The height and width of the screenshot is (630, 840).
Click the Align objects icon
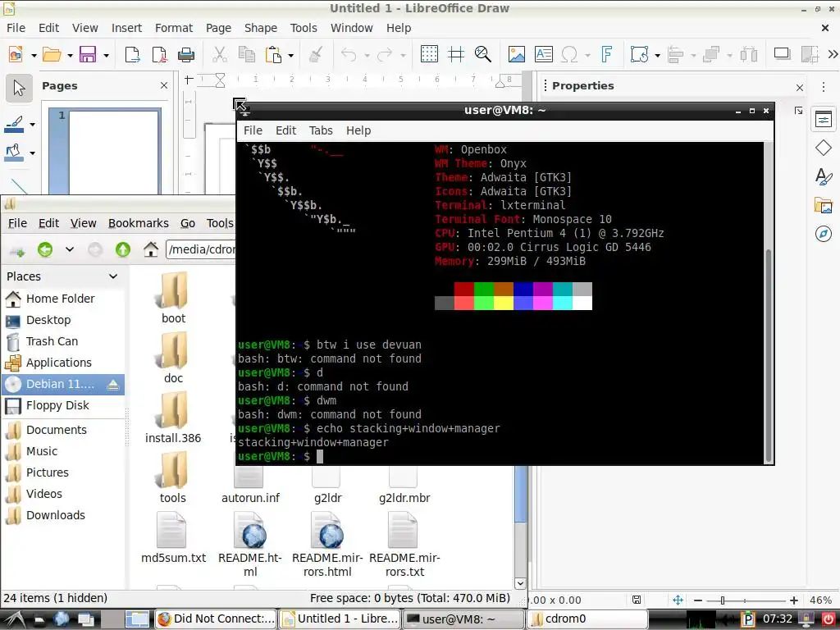676,54
